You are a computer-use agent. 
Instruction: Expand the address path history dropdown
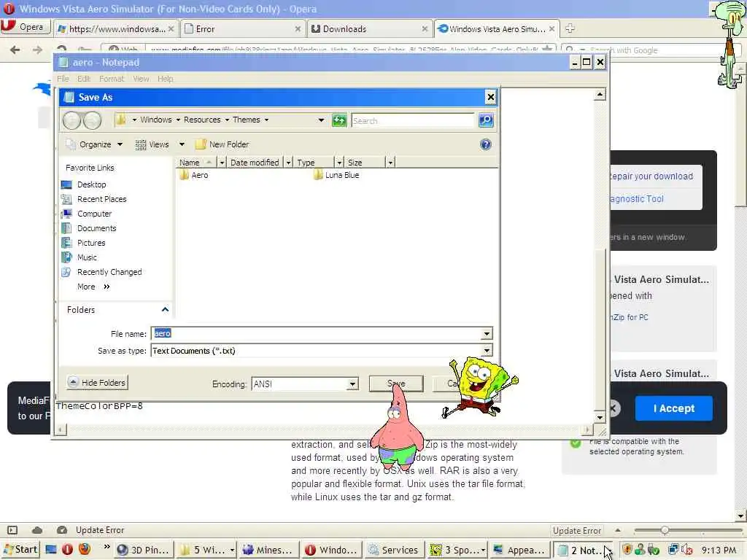coord(321,120)
